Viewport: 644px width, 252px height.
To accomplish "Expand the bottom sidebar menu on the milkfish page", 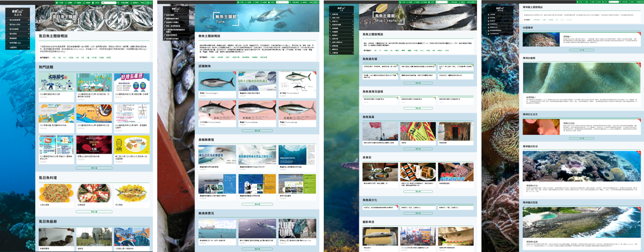I will pyautogui.click(x=18, y=47).
